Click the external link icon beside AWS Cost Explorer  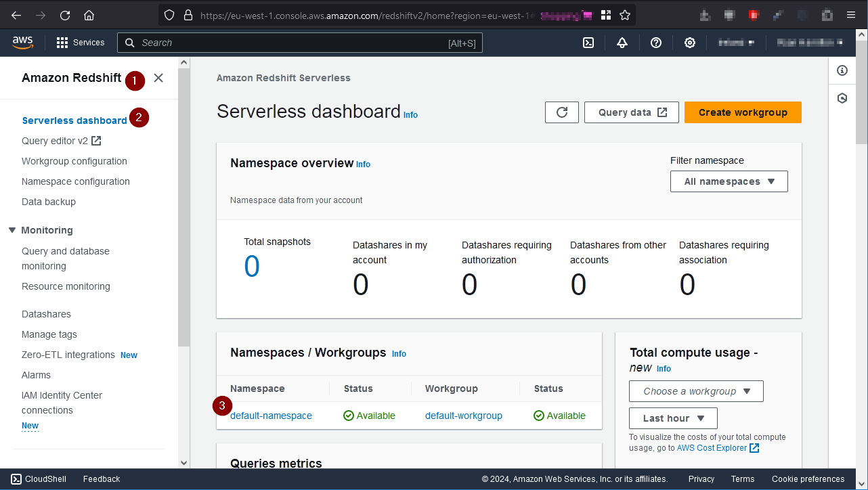(754, 448)
